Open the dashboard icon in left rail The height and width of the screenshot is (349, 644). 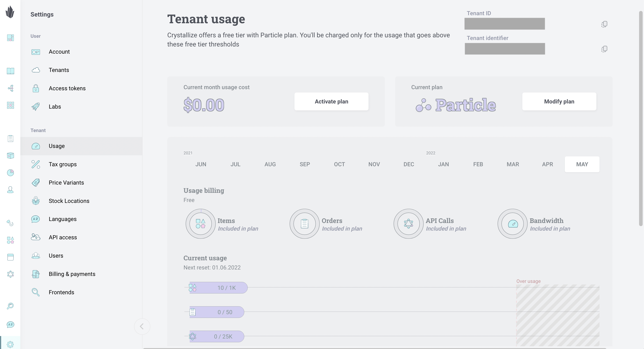[x=10, y=38]
